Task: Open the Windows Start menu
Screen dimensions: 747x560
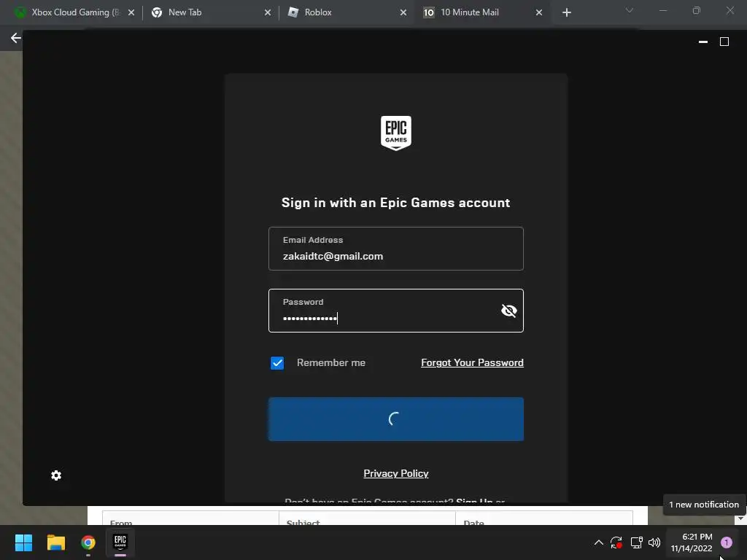Action: (23, 542)
